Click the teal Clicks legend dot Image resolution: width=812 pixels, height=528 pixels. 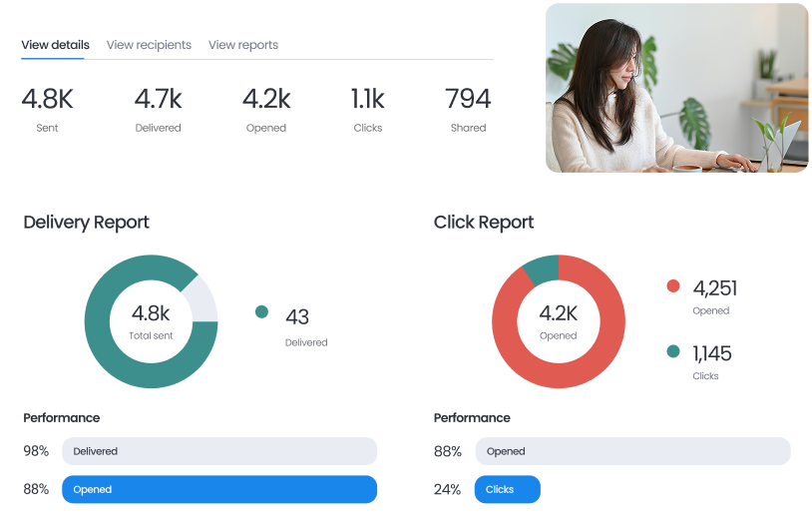(x=673, y=351)
